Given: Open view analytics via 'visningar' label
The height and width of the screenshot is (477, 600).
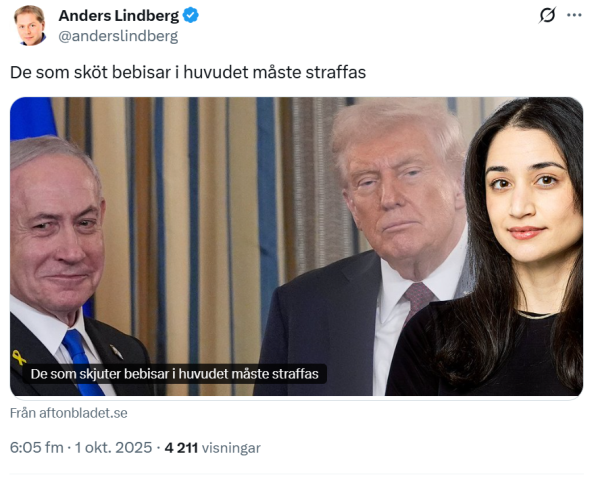Looking at the screenshot, I should tap(231, 448).
